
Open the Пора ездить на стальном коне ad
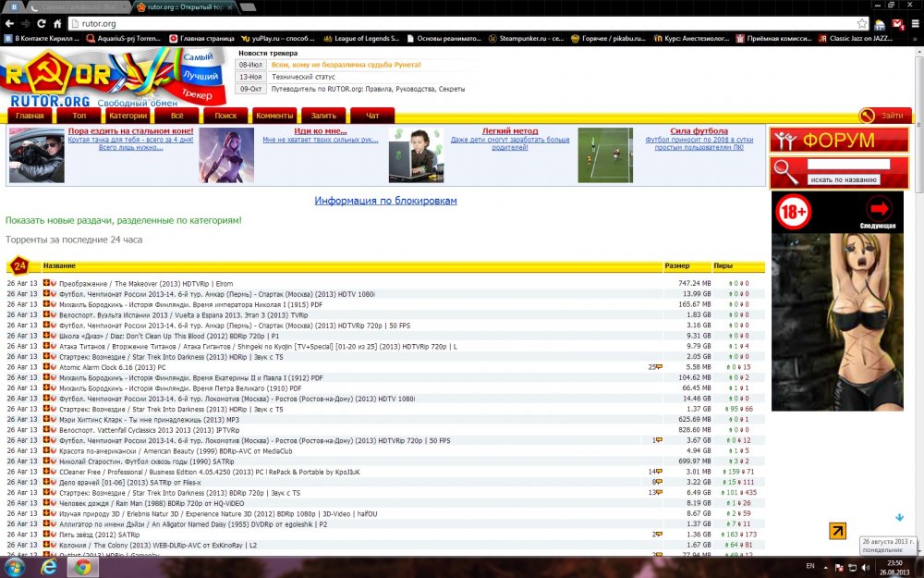[130, 131]
